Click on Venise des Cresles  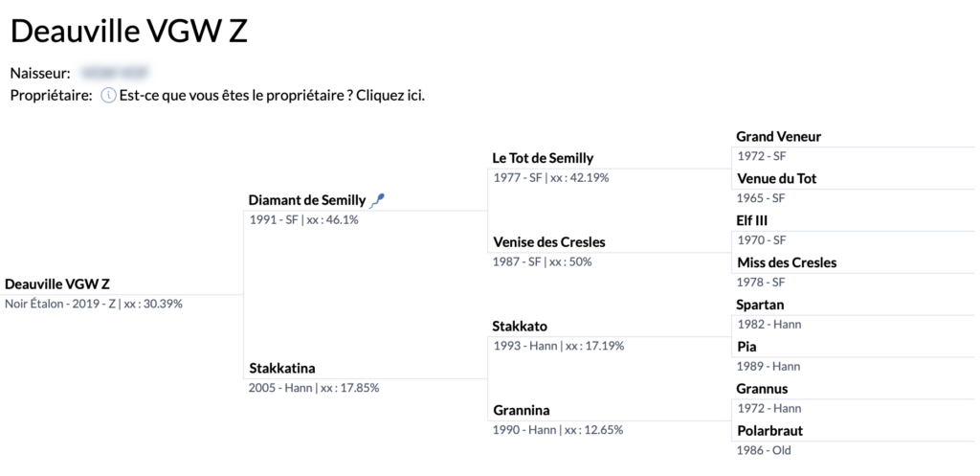click(x=549, y=242)
